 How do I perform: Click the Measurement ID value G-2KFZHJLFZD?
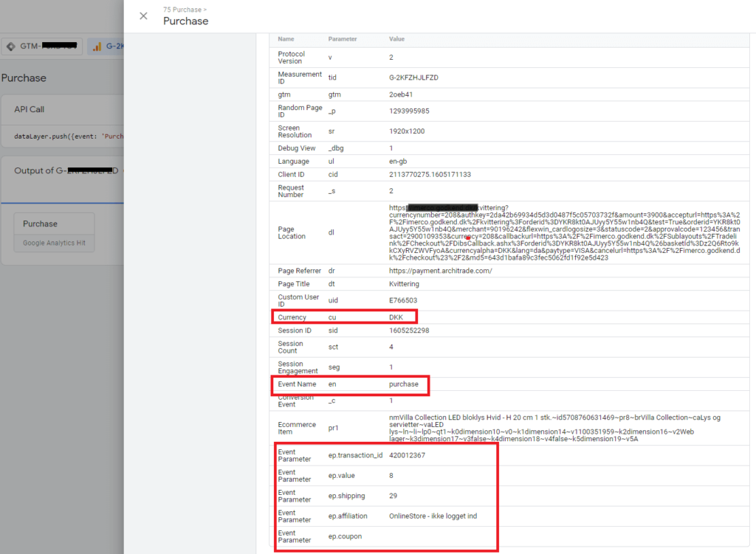413,77
